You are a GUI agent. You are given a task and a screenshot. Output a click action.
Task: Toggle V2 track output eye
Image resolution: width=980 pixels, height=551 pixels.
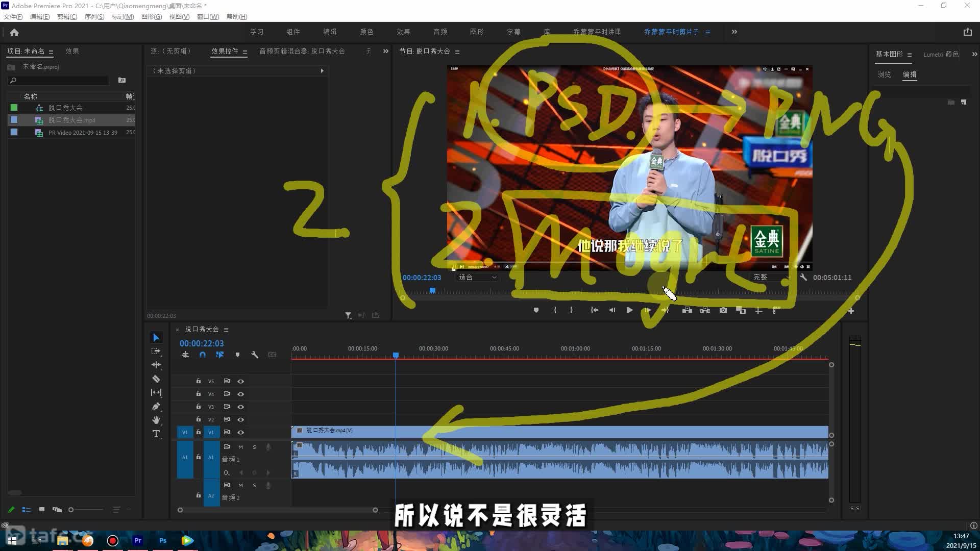pyautogui.click(x=240, y=419)
